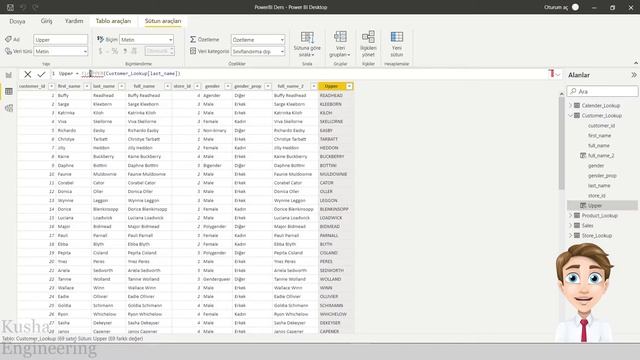Screen dimensions: 640x360
Task: Switch to Report view in left sidebar
Action: pos(9,75)
